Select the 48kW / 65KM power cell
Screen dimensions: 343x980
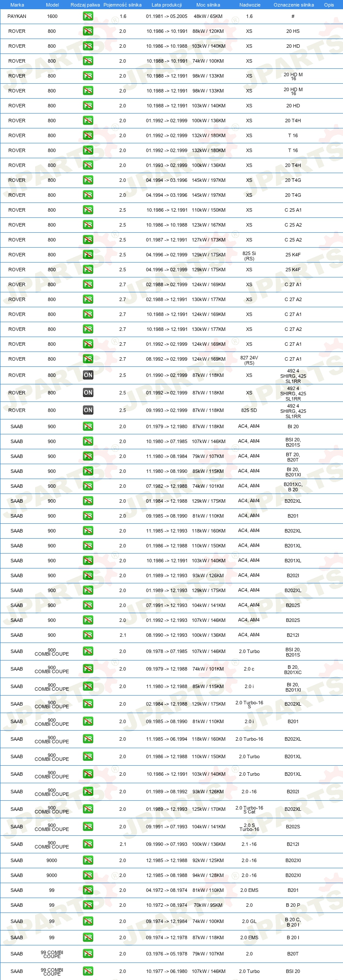coord(208,16)
